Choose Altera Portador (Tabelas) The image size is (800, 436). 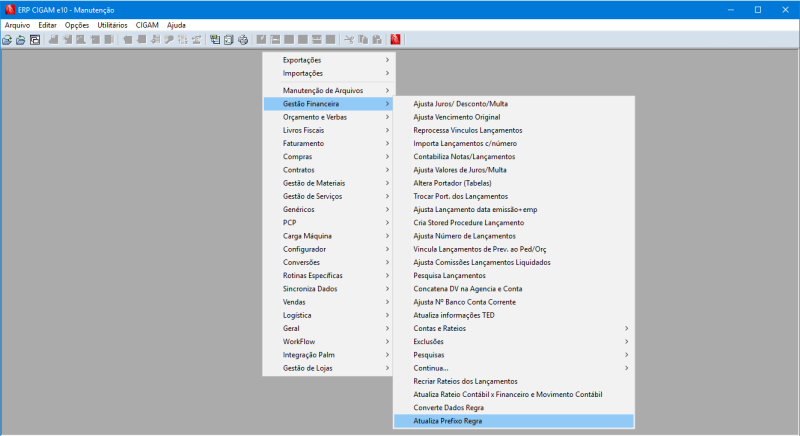click(x=514, y=183)
